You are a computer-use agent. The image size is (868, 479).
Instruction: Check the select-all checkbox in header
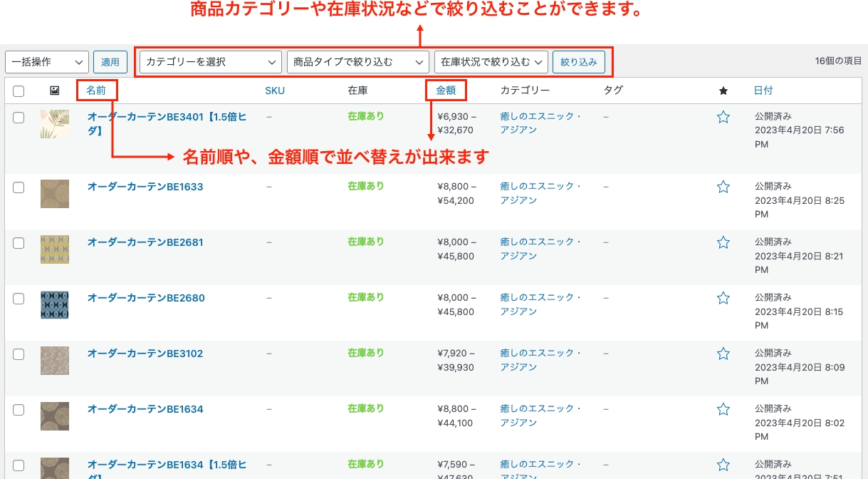(x=19, y=91)
